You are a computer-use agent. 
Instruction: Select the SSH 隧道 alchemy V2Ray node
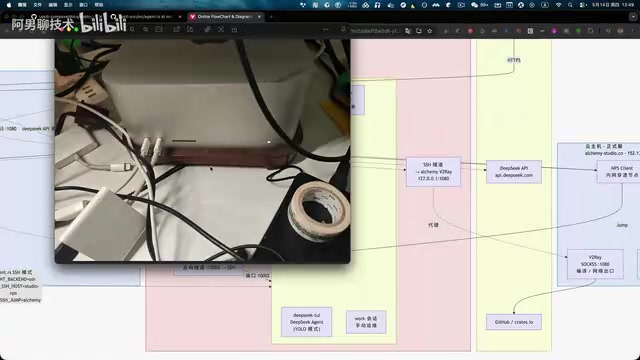point(433,172)
